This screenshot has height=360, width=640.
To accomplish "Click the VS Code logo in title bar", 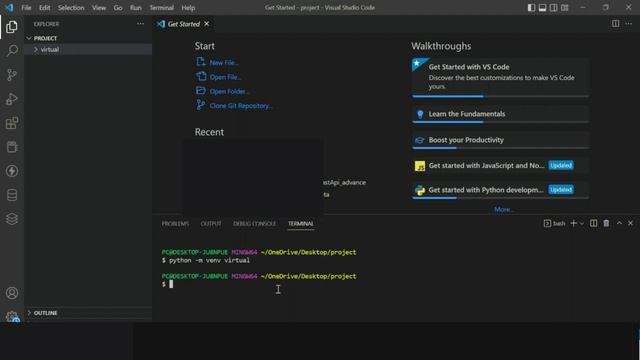I will tap(9, 7).
